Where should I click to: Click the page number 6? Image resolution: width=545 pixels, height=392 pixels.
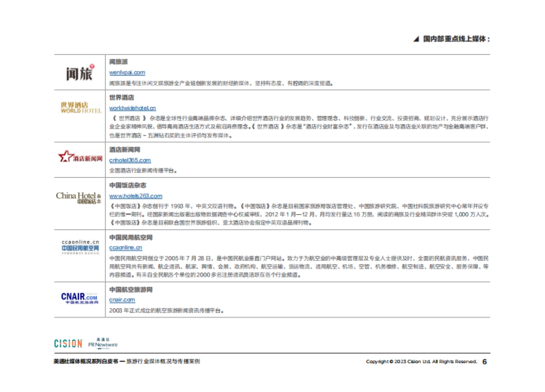tap(484, 362)
